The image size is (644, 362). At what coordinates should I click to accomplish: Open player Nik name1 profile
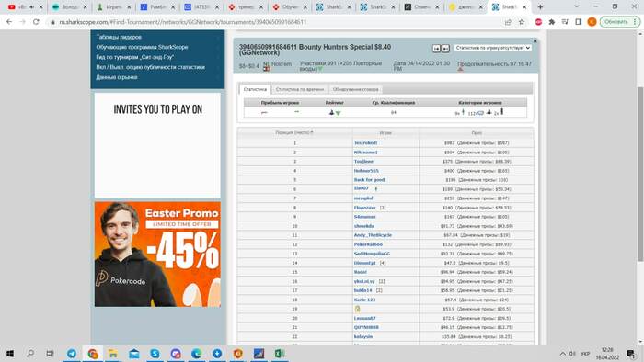365,153
